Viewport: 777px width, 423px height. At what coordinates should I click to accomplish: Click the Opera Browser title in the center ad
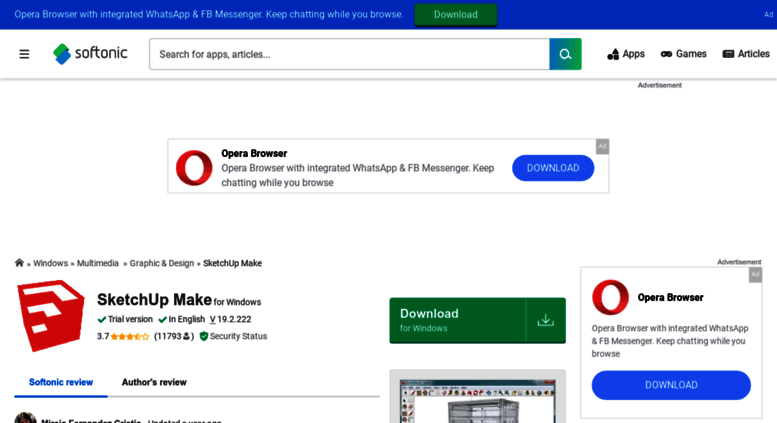point(254,154)
